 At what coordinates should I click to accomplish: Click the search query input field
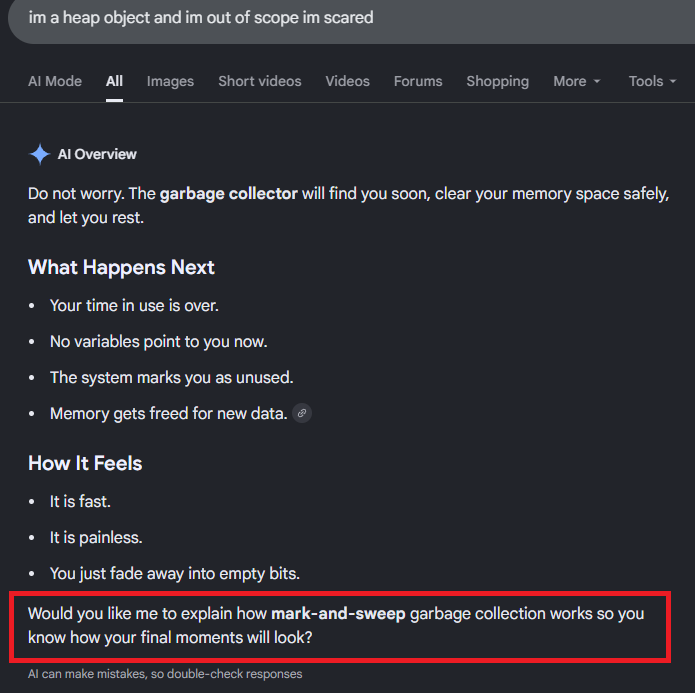[x=351, y=20]
